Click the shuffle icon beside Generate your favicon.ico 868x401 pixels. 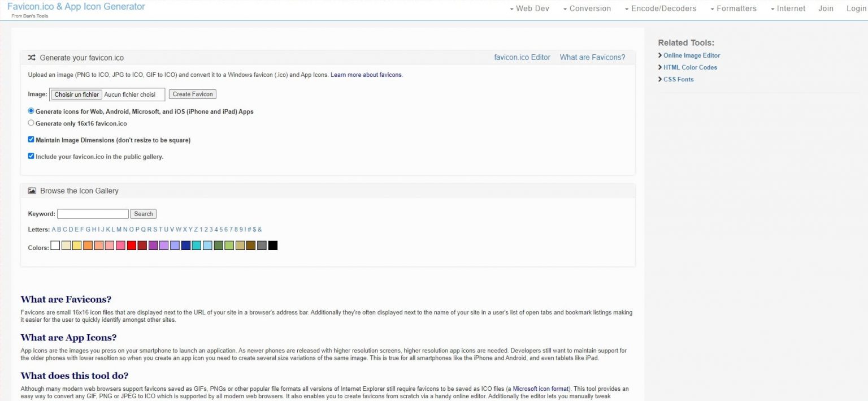pyautogui.click(x=32, y=58)
